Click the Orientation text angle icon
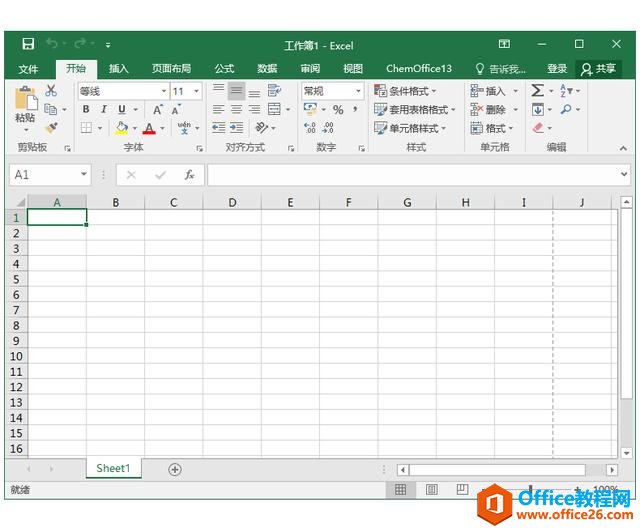The image size is (640, 532). (261, 128)
